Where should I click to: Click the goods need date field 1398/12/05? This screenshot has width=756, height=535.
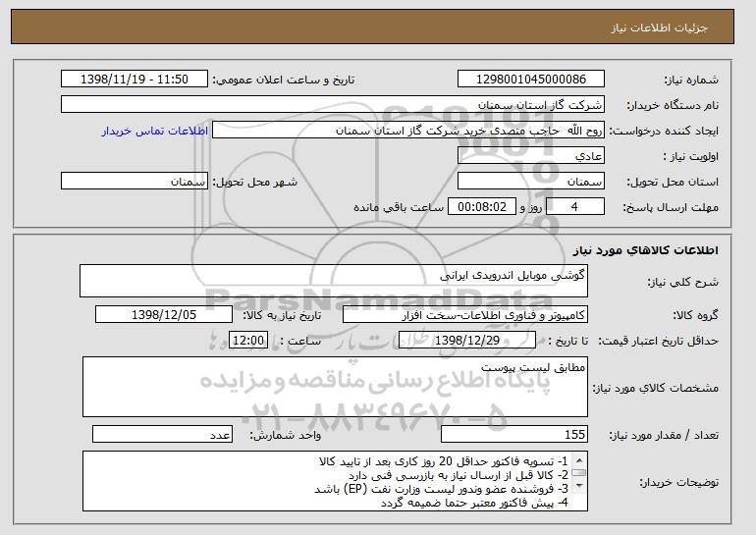(164, 315)
